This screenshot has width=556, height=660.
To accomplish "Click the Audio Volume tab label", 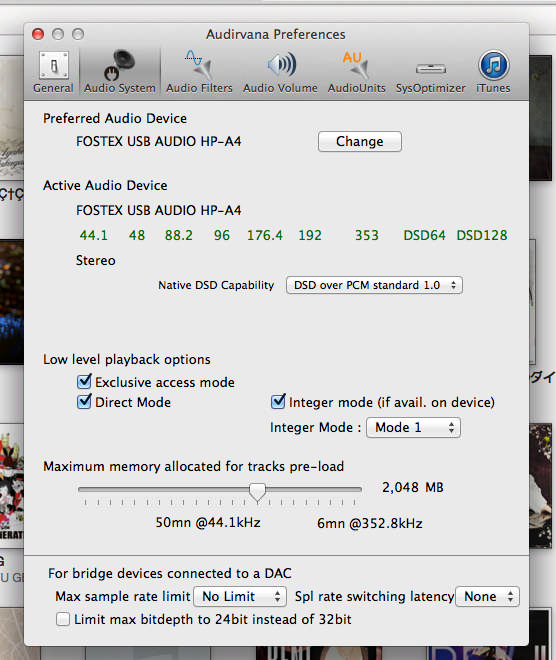I will point(280,88).
